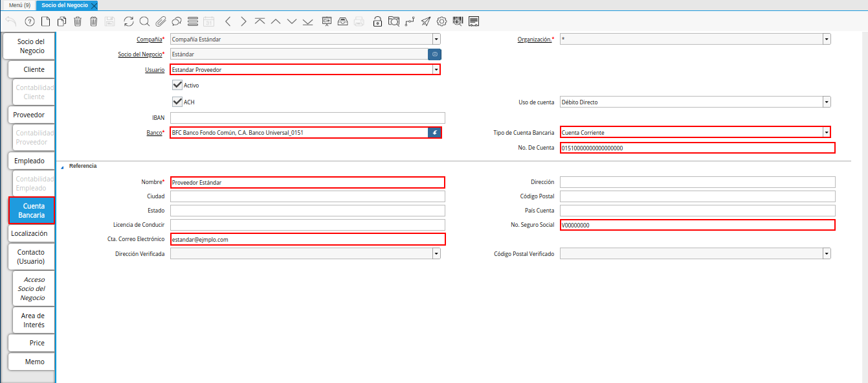
Task: Jump to the last record icon
Action: pyautogui.click(x=307, y=21)
